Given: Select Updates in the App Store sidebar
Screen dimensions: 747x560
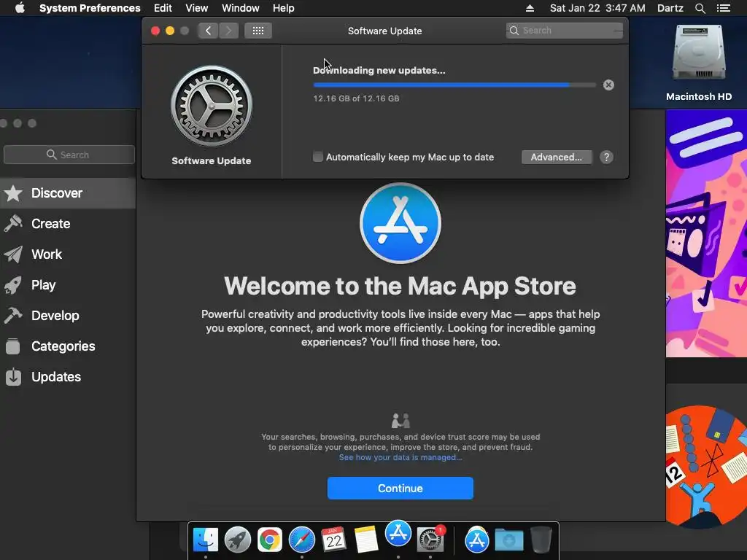Looking at the screenshot, I should coord(68,377).
